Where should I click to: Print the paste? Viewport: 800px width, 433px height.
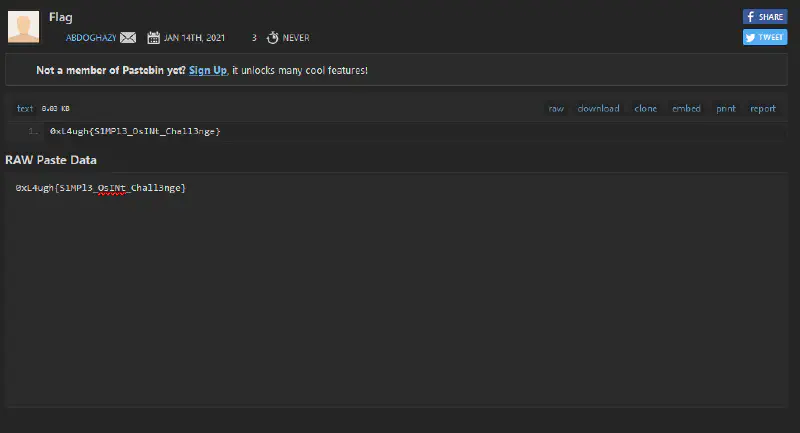click(x=725, y=108)
